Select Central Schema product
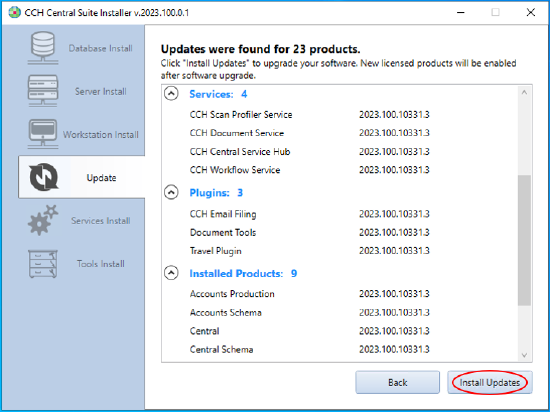 click(x=309, y=349)
